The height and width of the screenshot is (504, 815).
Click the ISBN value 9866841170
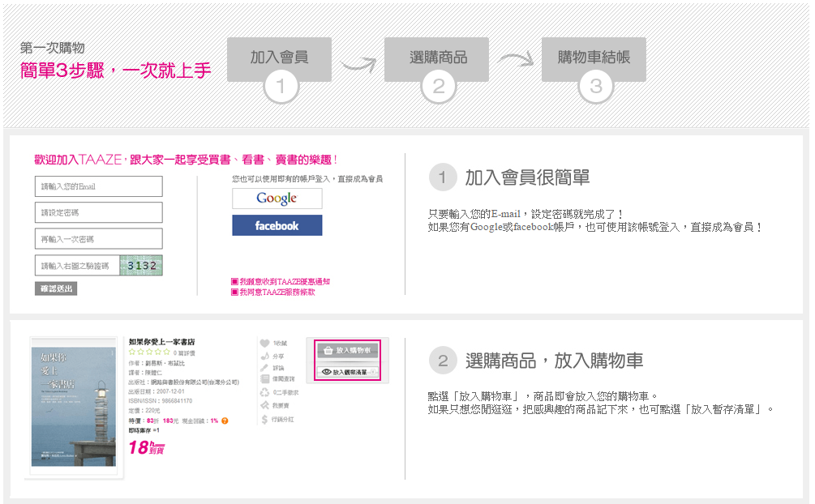(x=177, y=400)
